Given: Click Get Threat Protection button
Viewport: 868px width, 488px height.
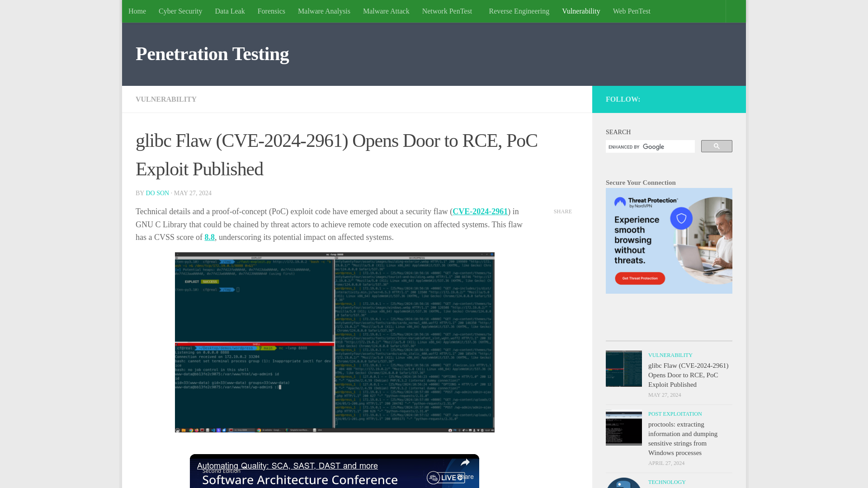Looking at the screenshot, I should point(640,278).
